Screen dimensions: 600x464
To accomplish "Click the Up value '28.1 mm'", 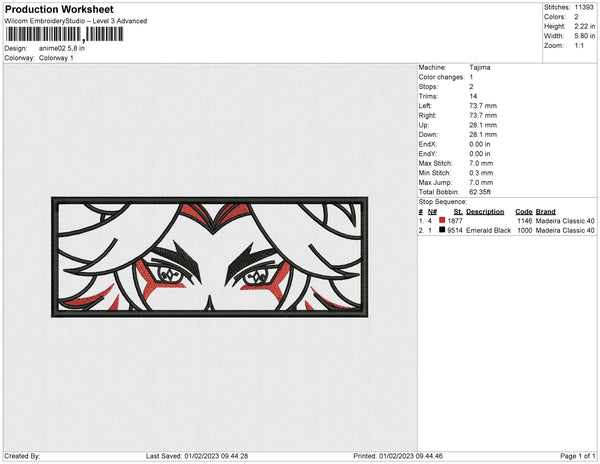I will click(483, 125).
